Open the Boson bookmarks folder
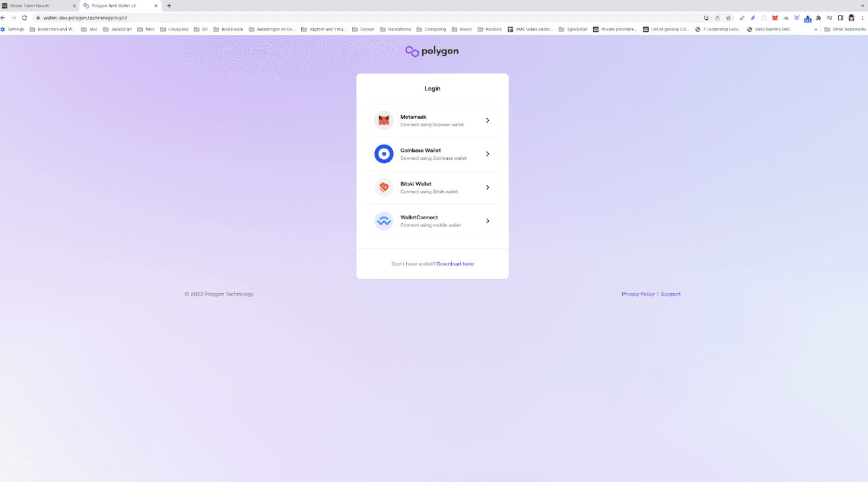The width and height of the screenshot is (868, 482). coord(462,29)
